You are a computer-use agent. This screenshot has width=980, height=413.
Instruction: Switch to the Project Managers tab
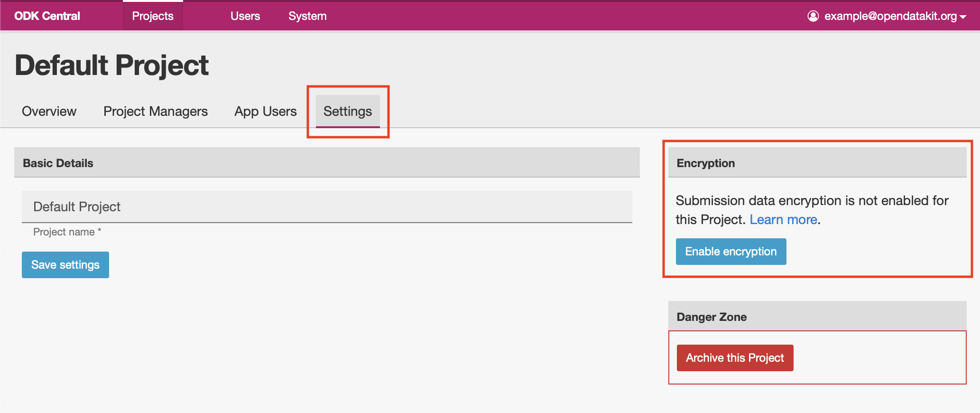[x=156, y=111]
